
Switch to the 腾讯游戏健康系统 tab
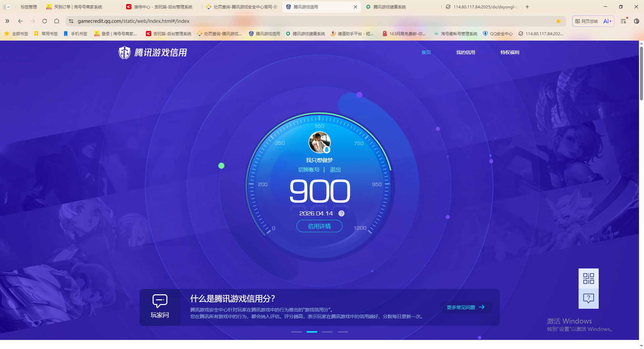(x=389, y=7)
